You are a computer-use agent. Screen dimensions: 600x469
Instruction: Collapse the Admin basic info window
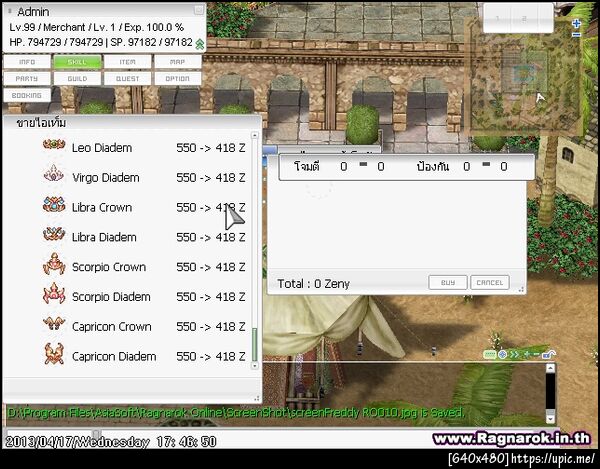tap(199, 10)
